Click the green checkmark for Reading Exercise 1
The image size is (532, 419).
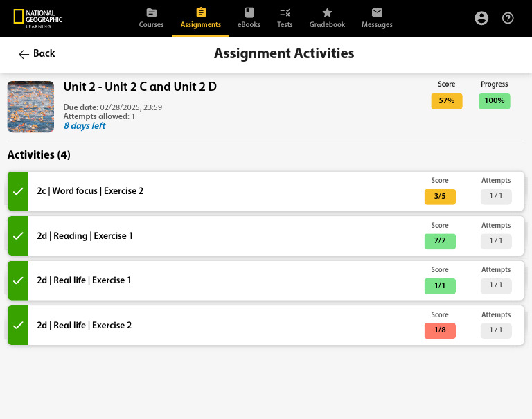click(18, 236)
